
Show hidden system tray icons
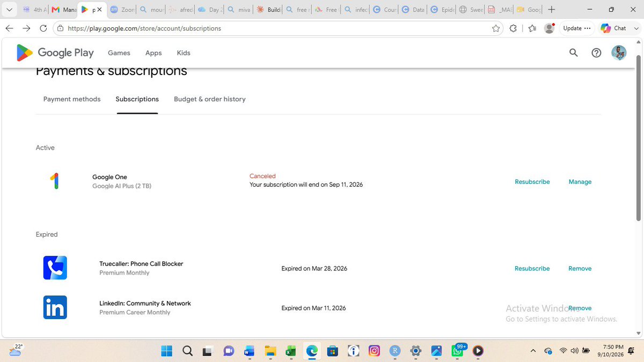[x=533, y=351]
